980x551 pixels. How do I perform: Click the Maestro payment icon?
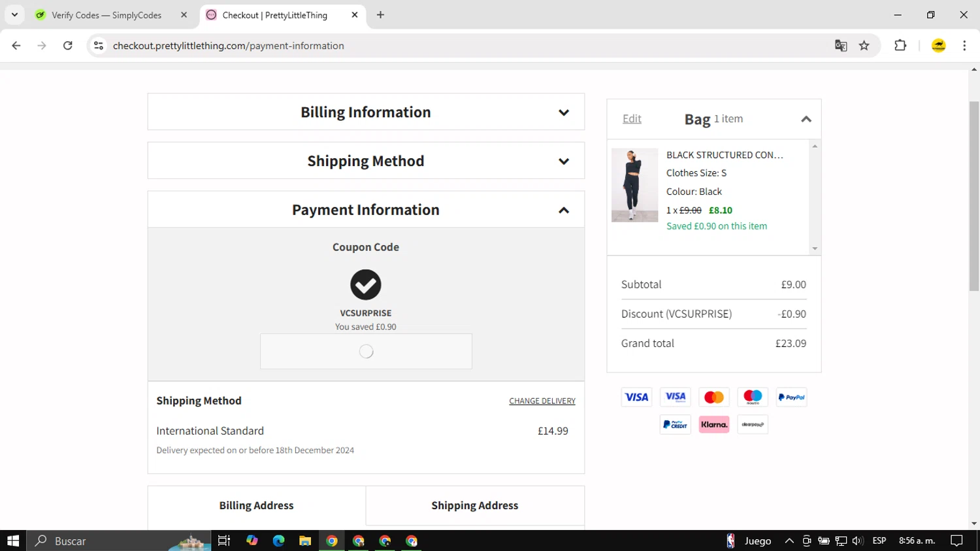coord(753,397)
